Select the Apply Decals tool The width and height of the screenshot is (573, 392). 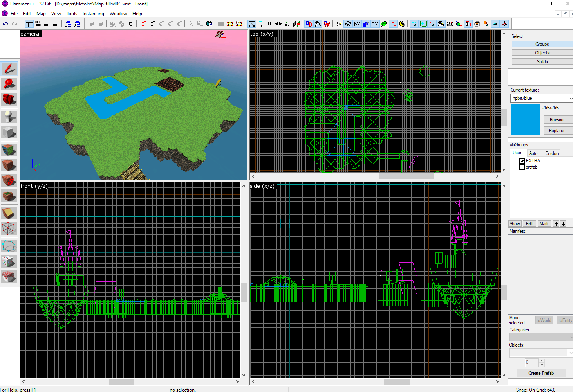coord(9,180)
